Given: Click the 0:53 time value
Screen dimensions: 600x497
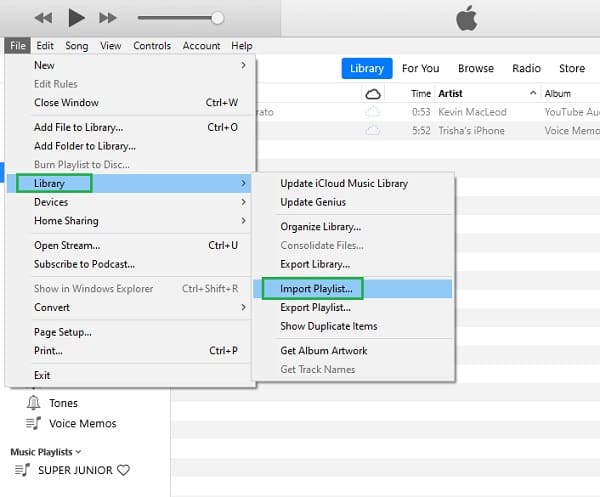Looking at the screenshot, I should pyautogui.click(x=421, y=112).
